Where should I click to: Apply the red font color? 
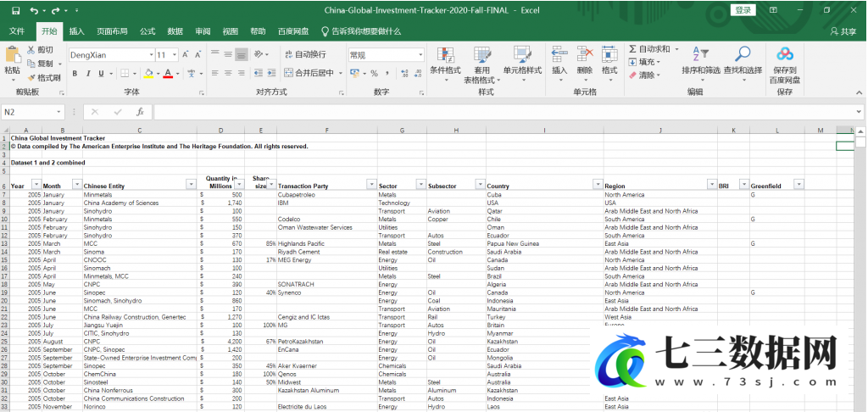(x=168, y=73)
